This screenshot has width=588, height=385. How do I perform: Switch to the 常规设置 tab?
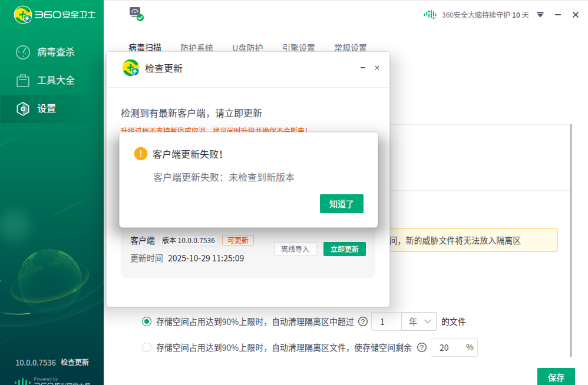pos(350,48)
